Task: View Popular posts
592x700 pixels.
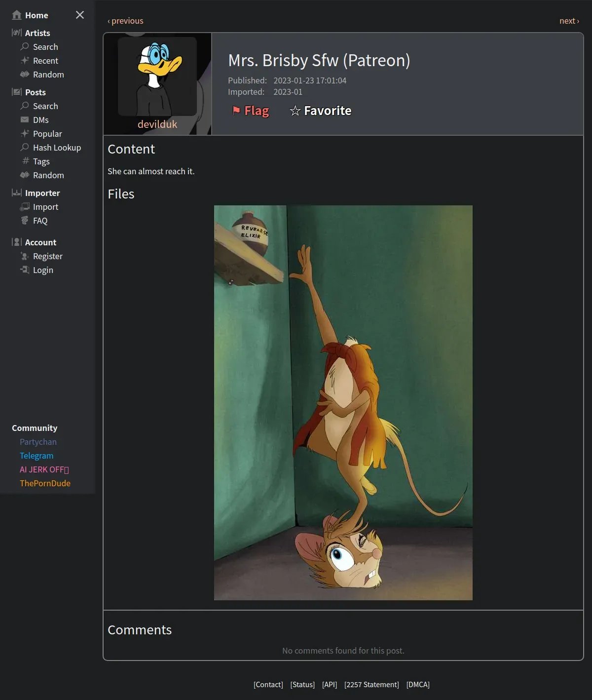Action: pos(47,133)
